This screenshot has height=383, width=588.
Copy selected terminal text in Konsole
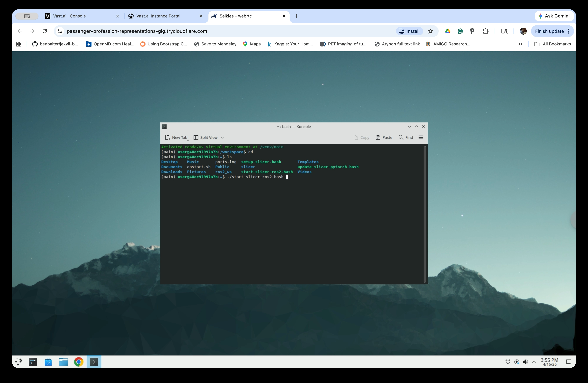[x=362, y=137]
